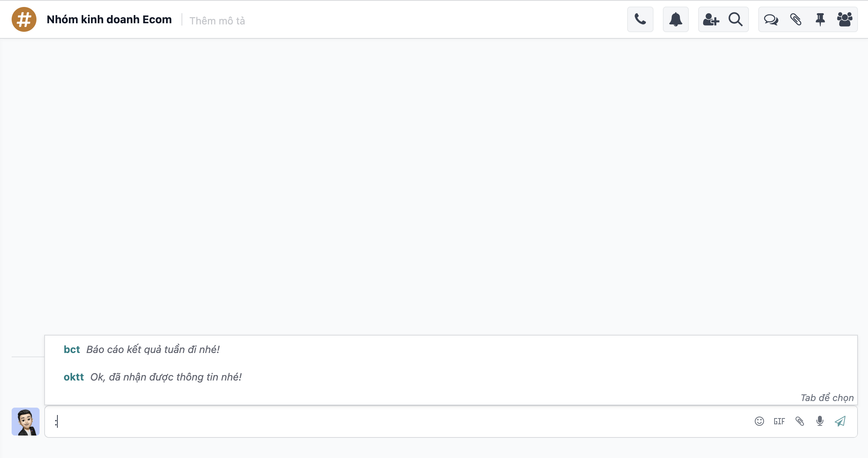Open the GIF picker
The width and height of the screenshot is (868, 458).
tap(779, 421)
